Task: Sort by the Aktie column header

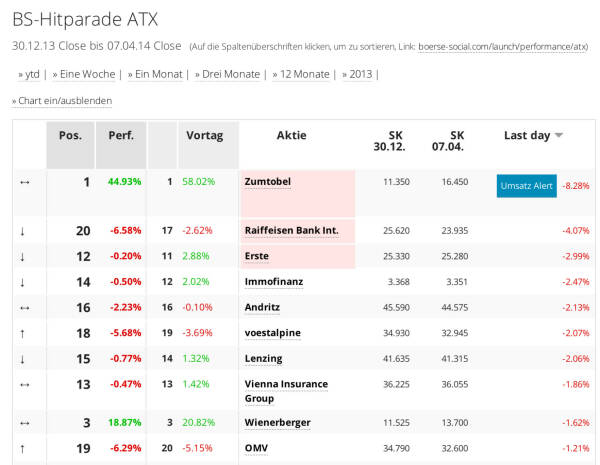Action: tap(291, 136)
